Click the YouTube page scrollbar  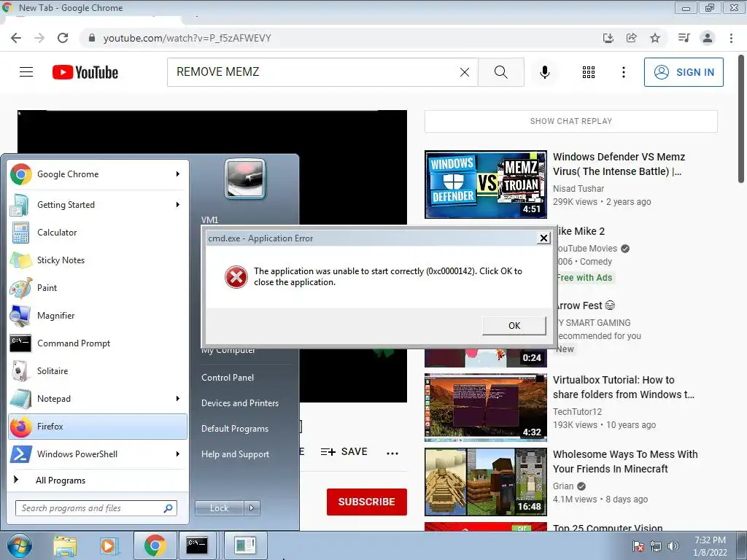tap(741, 119)
